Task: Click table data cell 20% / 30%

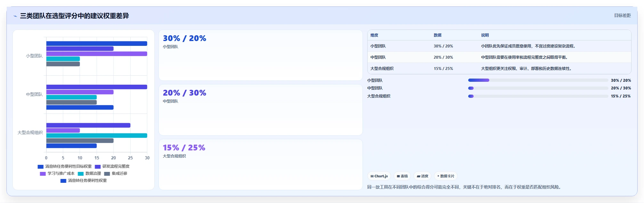Action: [x=444, y=57]
